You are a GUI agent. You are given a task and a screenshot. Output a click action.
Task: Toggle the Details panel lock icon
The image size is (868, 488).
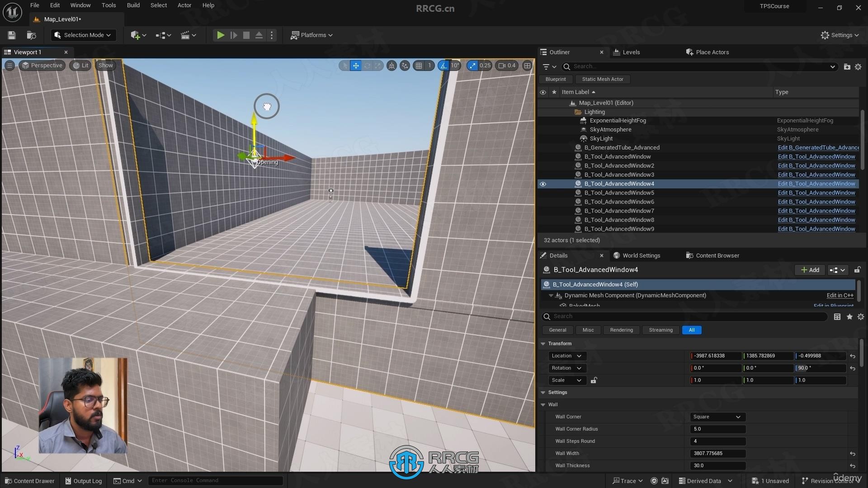pos(857,270)
